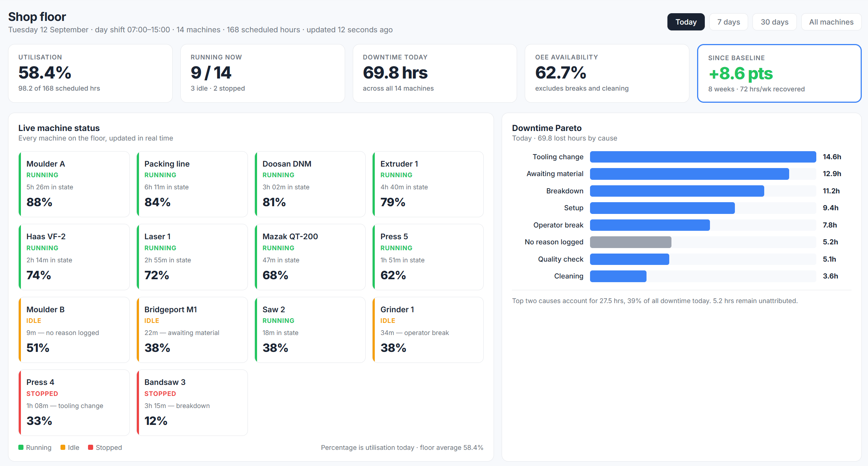Open the Bridgeport M1 machine card

pos(192,330)
